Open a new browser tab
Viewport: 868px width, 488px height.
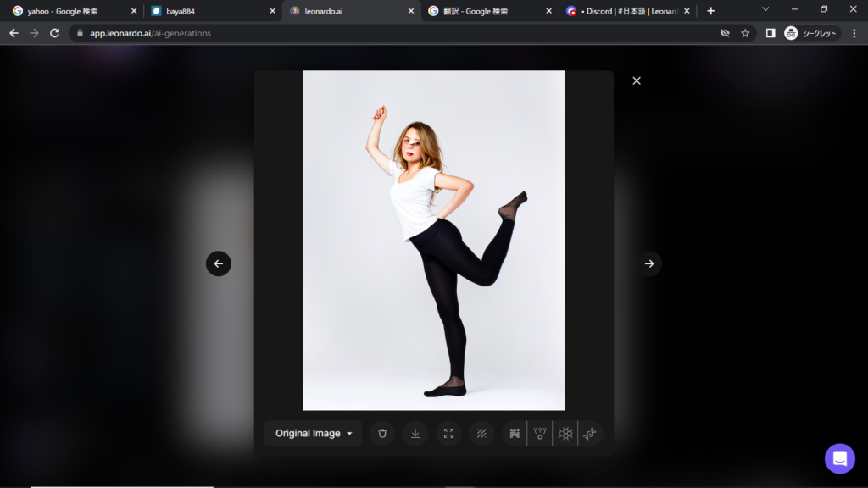click(711, 11)
